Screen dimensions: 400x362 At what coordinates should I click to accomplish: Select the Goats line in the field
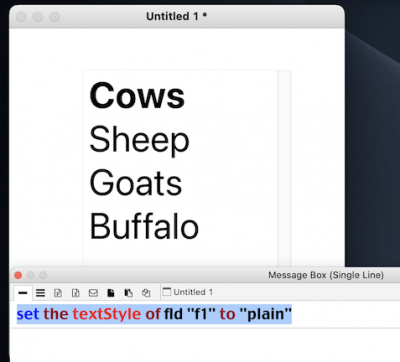[136, 183]
